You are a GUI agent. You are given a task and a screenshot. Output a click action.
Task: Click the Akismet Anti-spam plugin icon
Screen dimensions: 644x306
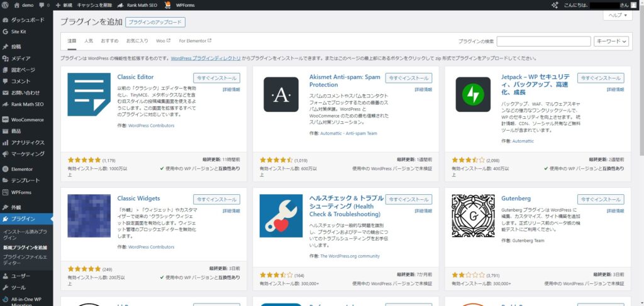tap(280, 95)
